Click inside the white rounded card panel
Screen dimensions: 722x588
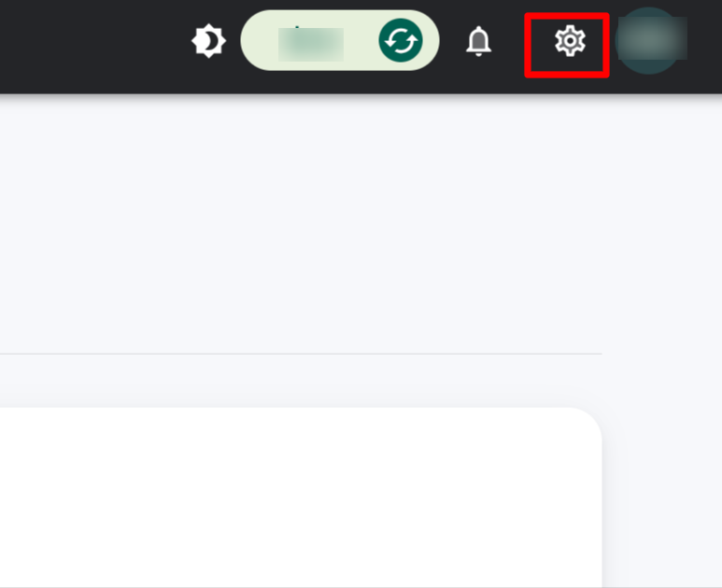click(301, 497)
